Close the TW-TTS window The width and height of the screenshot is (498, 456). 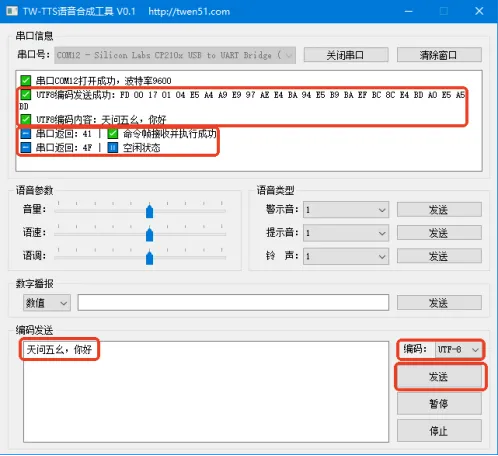tap(479, 11)
